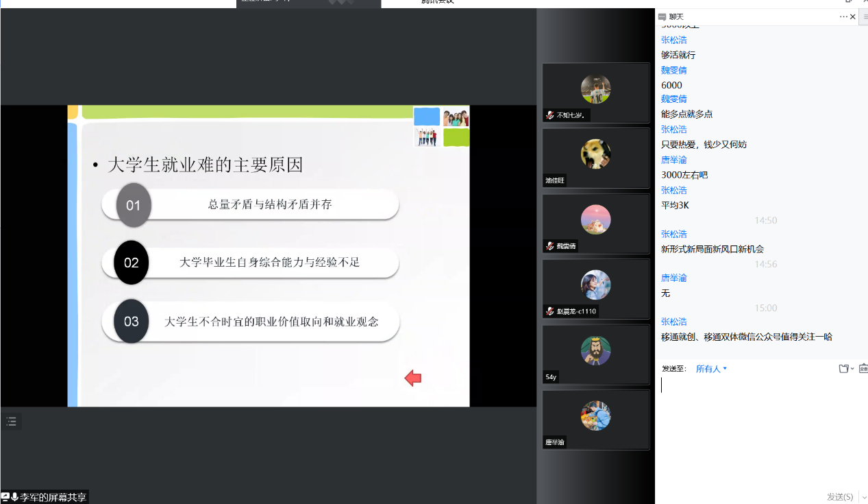Expand the 所有人 recipient dropdown
Screen dimensions: 868x504
tap(711, 369)
